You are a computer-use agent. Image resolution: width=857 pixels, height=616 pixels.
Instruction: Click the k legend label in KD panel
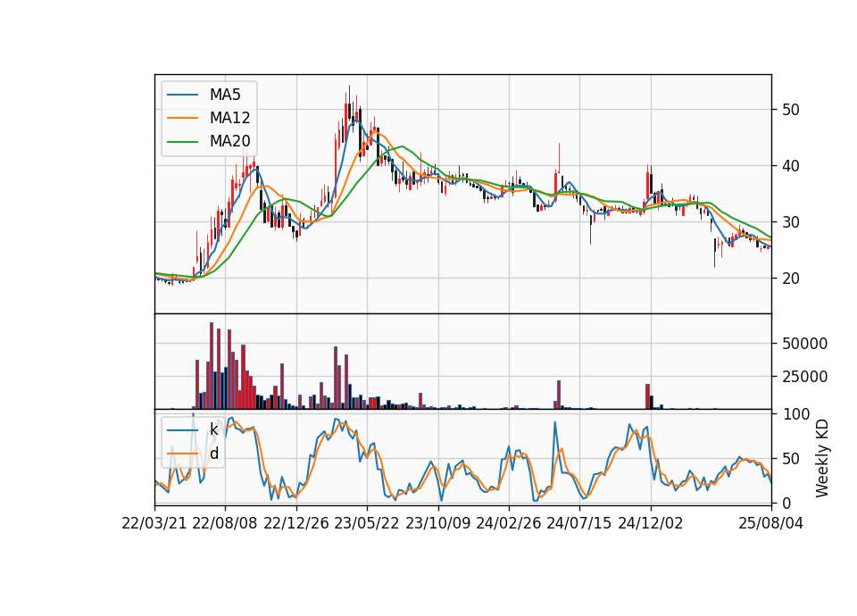(213, 429)
